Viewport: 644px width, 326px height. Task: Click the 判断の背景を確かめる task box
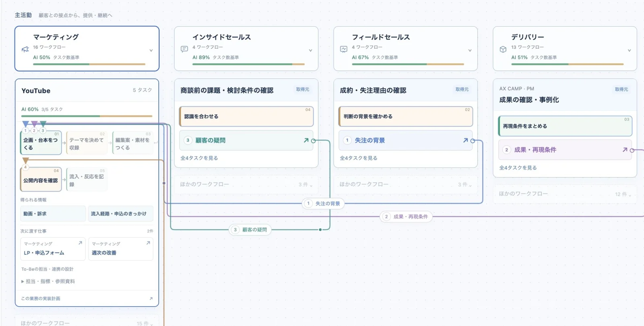coord(406,116)
